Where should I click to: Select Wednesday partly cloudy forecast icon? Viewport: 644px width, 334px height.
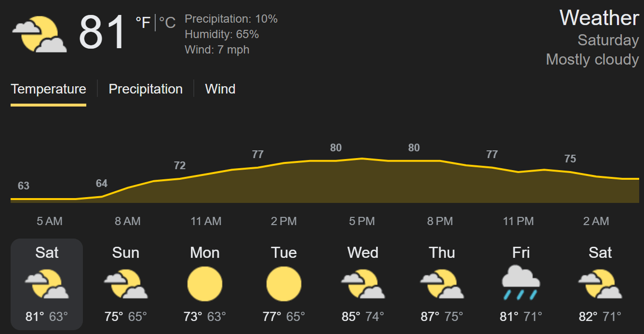click(363, 284)
